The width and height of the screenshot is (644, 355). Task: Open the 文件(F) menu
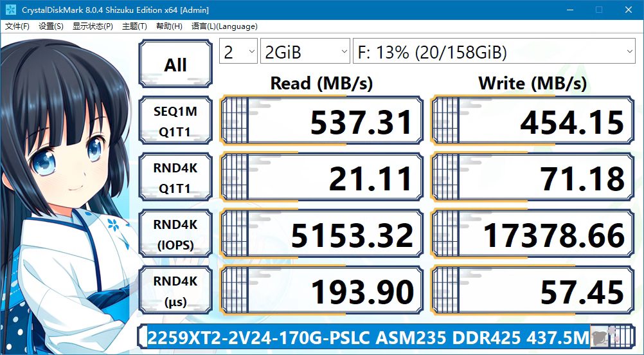tap(17, 26)
